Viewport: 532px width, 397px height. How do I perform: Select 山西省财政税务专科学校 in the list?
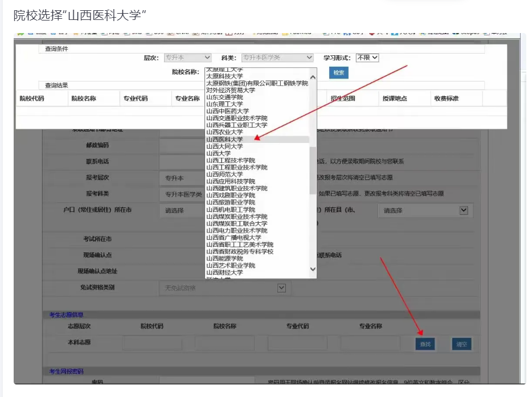coord(240,252)
